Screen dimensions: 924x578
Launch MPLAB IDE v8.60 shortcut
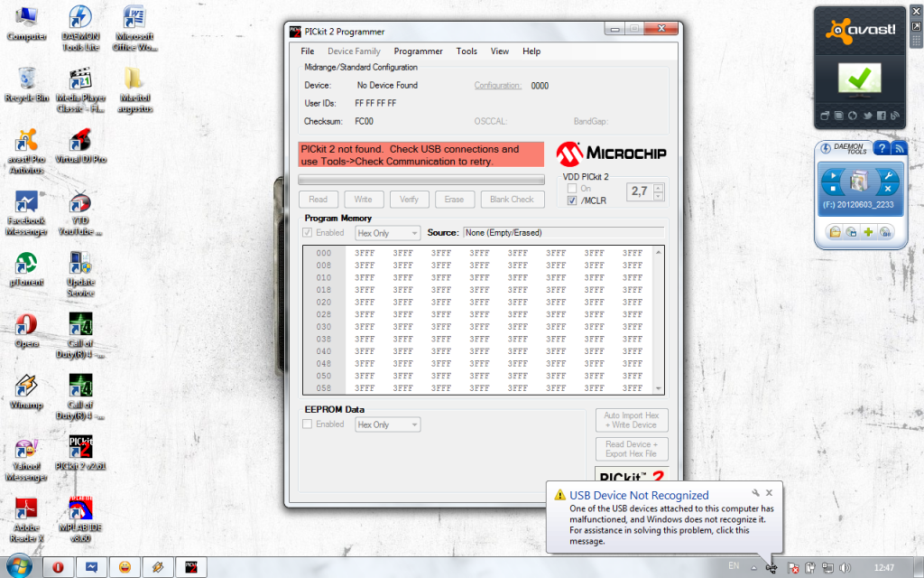tap(80, 520)
